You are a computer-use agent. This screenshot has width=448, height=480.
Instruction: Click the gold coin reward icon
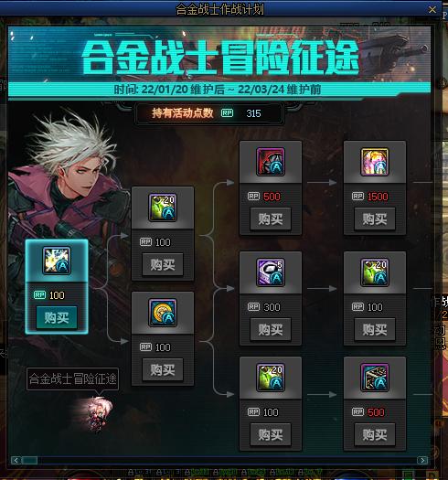(x=163, y=313)
